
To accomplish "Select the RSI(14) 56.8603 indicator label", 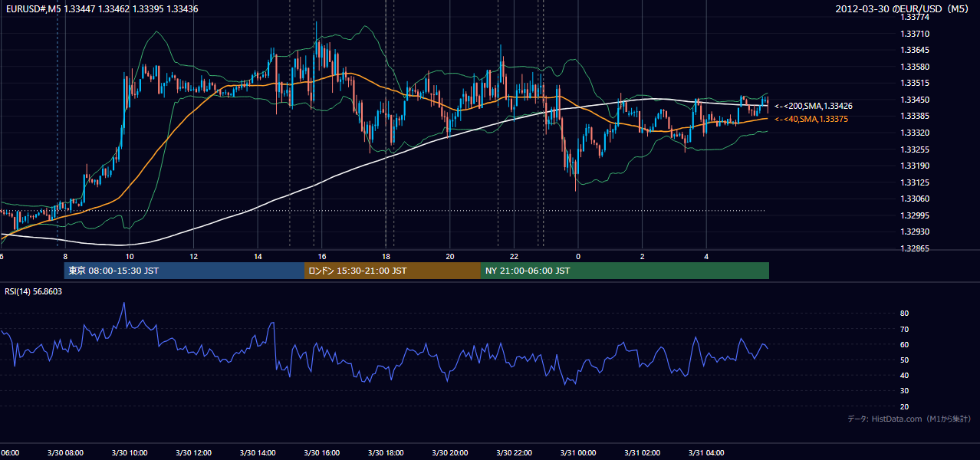I will (x=34, y=291).
